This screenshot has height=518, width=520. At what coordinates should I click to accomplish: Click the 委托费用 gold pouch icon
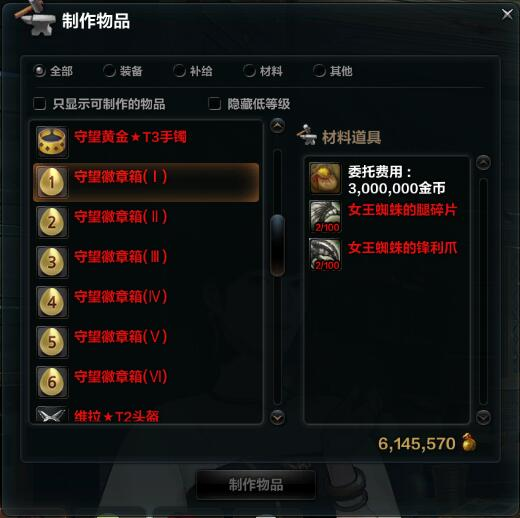(x=325, y=178)
